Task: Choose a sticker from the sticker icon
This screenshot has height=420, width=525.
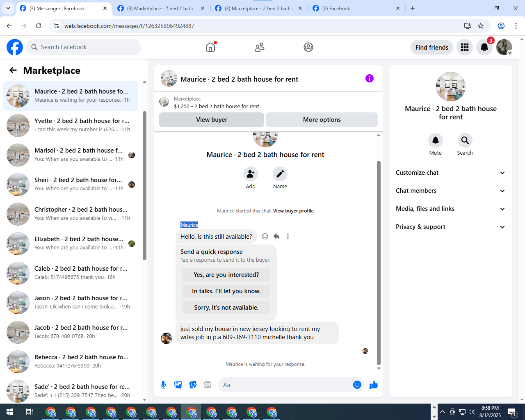Action: click(x=193, y=385)
